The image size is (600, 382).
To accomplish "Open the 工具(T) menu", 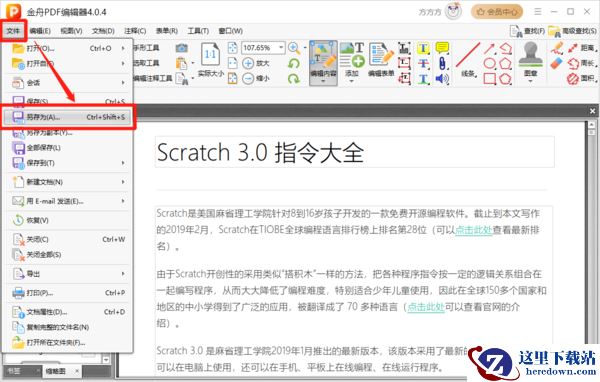I will [198, 31].
